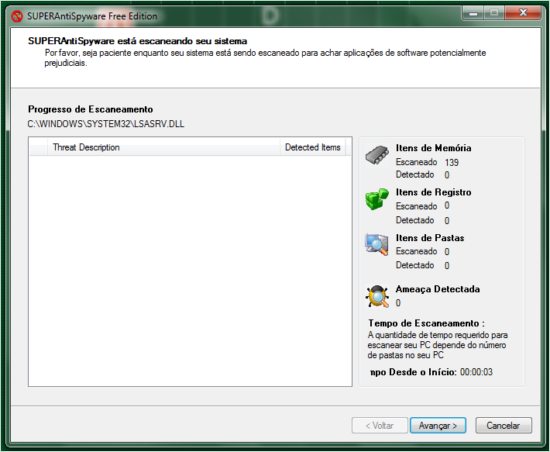This screenshot has height=452, width=550.
Task: Click the SUPERAntiSpyware logo icon in title bar
Action: click(16, 16)
